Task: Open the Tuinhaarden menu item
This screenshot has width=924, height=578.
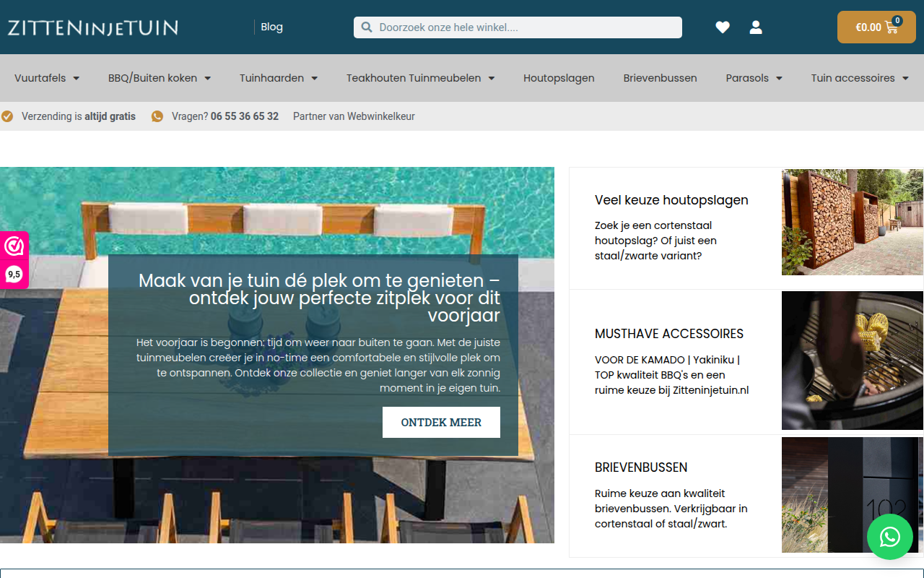Action: click(x=271, y=78)
